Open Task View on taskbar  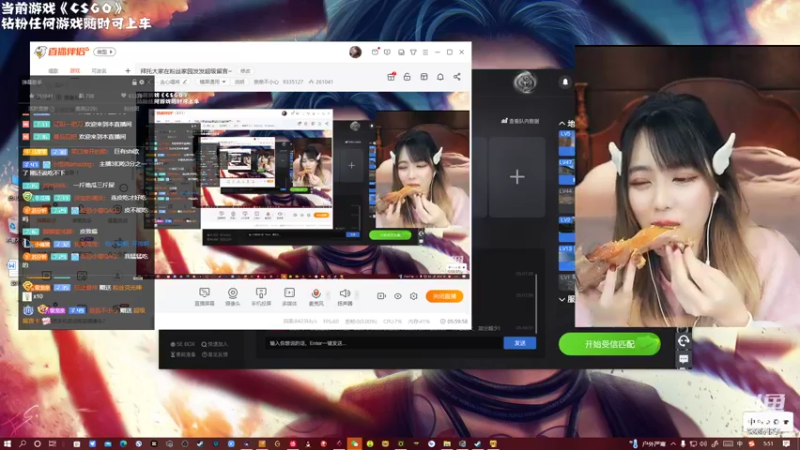[x=52, y=444]
